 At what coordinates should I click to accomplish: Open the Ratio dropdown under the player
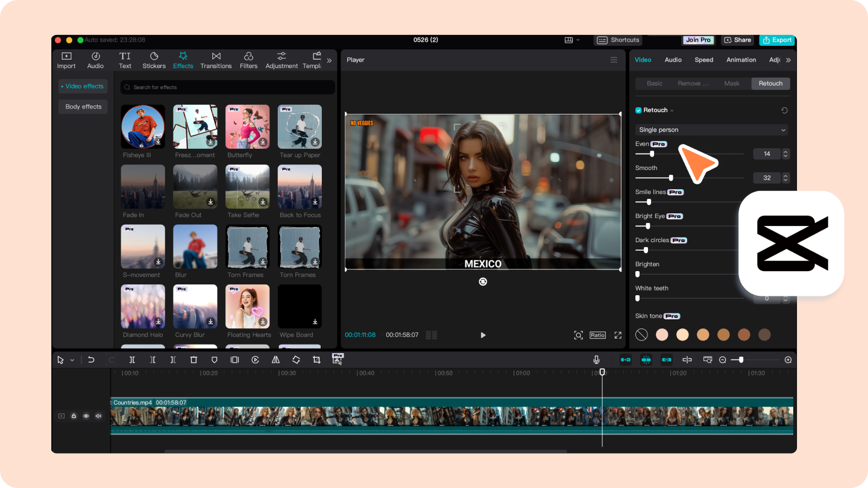pos(597,334)
